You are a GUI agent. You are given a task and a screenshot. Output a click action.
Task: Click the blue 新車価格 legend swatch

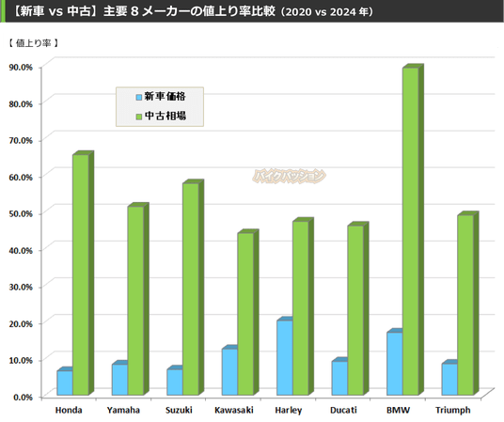tap(139, 97)
